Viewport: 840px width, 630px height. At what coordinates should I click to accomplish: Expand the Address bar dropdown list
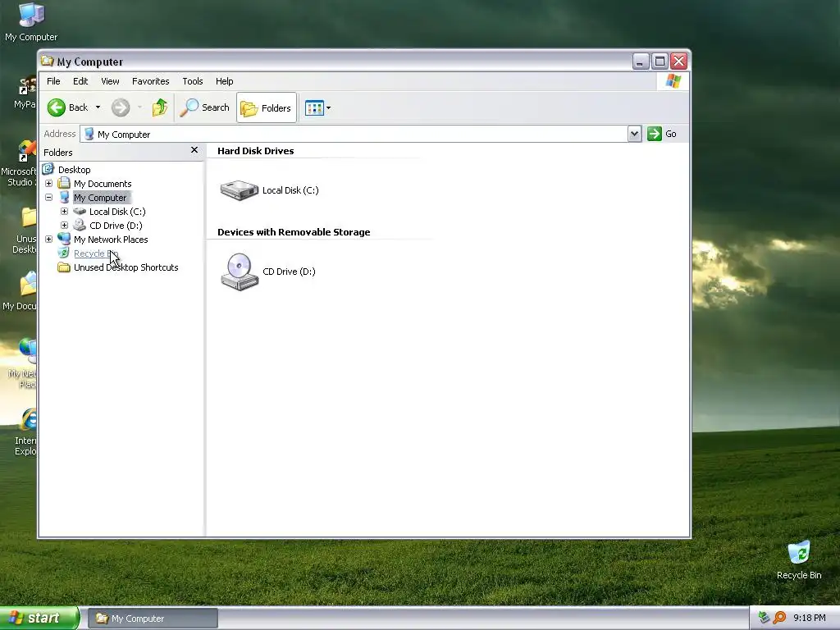[x=634, y=134]
